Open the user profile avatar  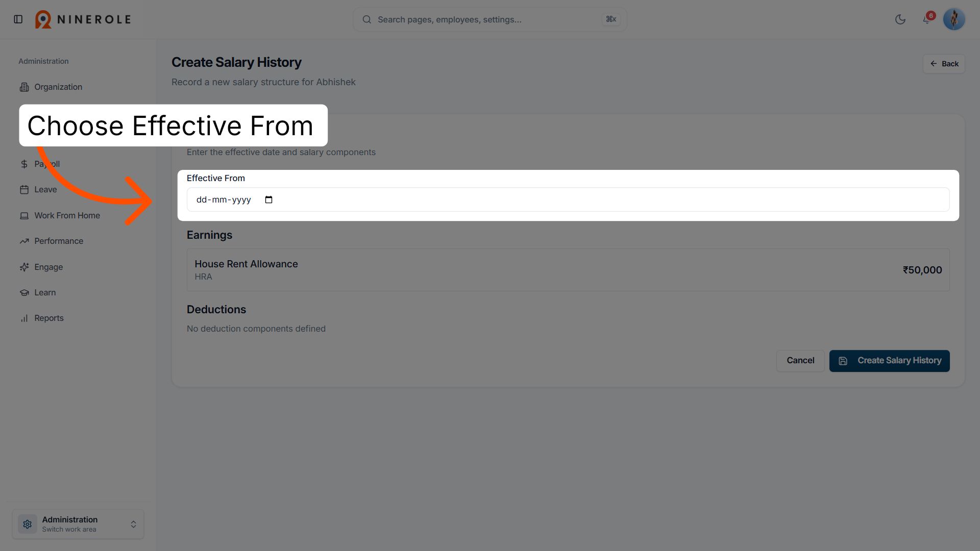(x=954, y=19)
